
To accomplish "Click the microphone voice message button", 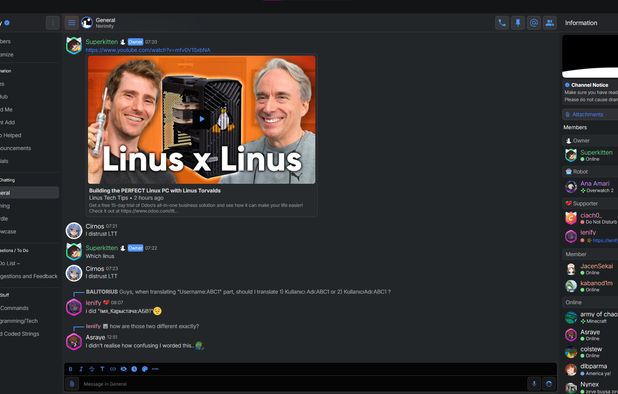I will pyautogui.click(x=534, y=384).
